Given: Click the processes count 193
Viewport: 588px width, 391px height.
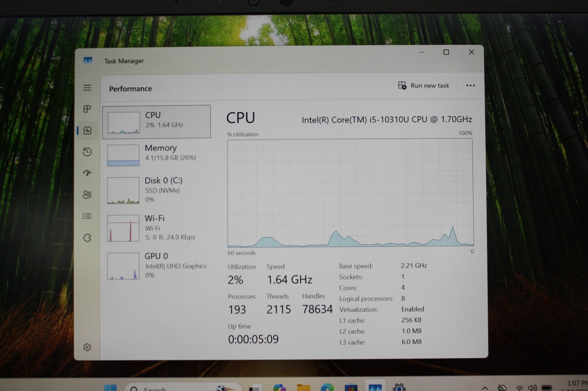Looking at the screenshot, I should coord(237,309).
